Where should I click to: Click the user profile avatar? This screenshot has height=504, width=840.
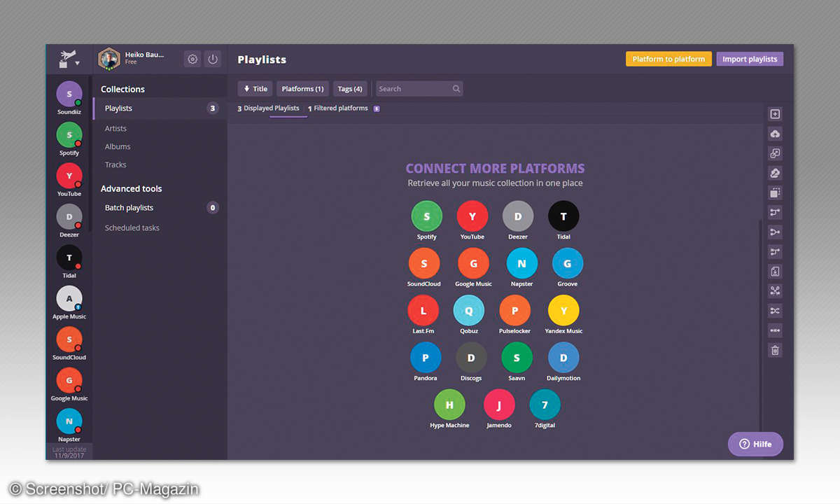coord(109,59)
